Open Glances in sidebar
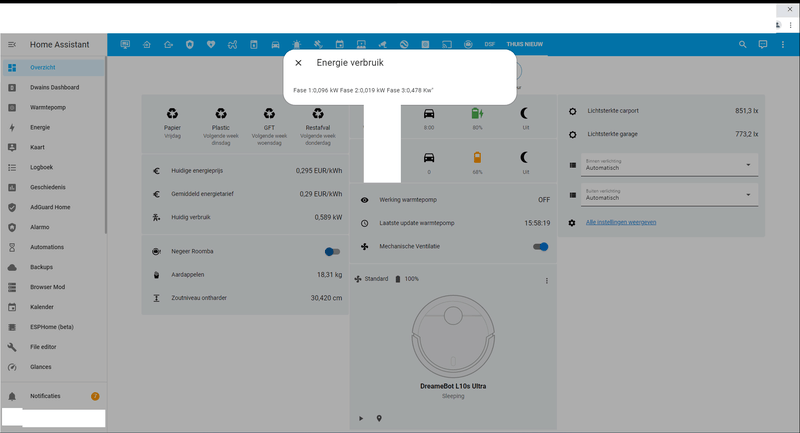The height and width of the screenshot is (433, 800). [54, 367]
